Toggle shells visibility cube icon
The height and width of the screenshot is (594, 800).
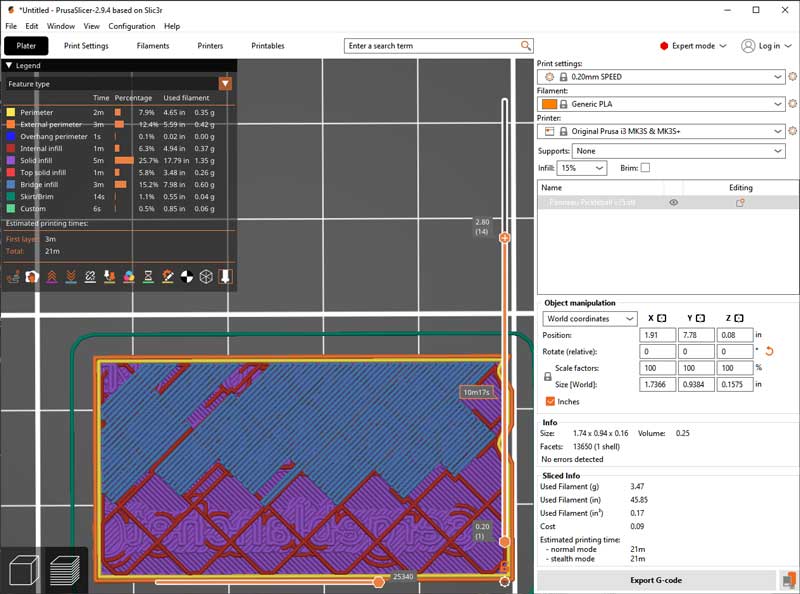click(x=206, y=277)
